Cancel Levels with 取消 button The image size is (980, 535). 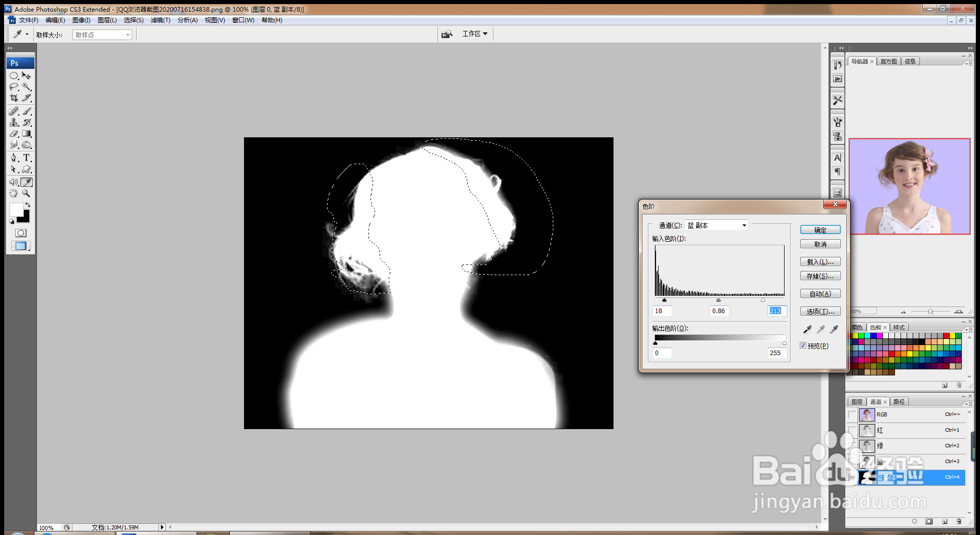pos(821,244)
